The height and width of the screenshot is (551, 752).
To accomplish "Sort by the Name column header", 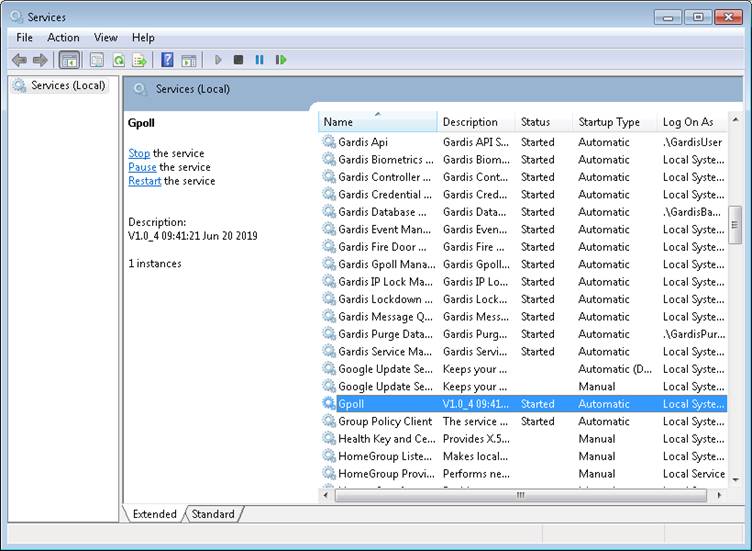I will click(x=377, y=122).
